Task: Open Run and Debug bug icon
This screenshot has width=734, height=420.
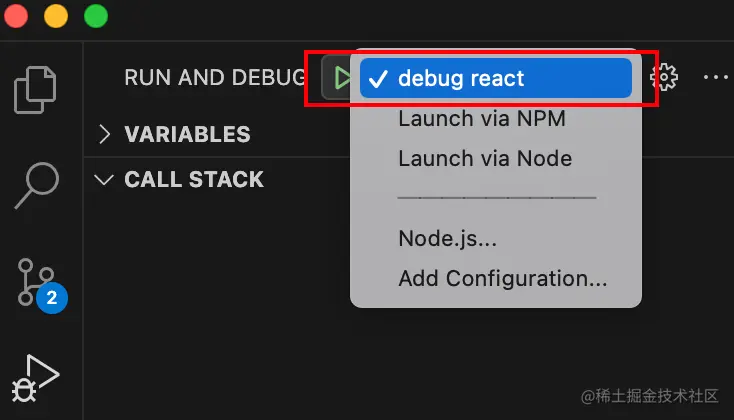Action: point(35,378)
